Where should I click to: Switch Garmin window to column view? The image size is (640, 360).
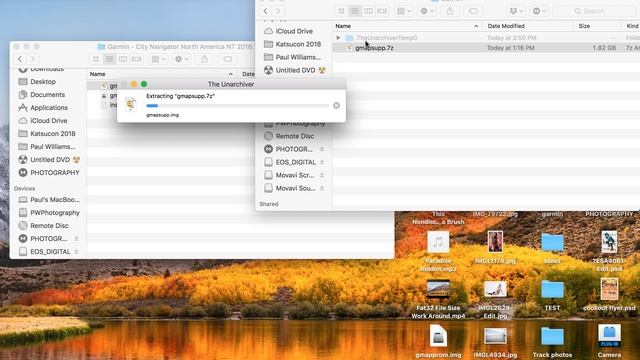123,59
